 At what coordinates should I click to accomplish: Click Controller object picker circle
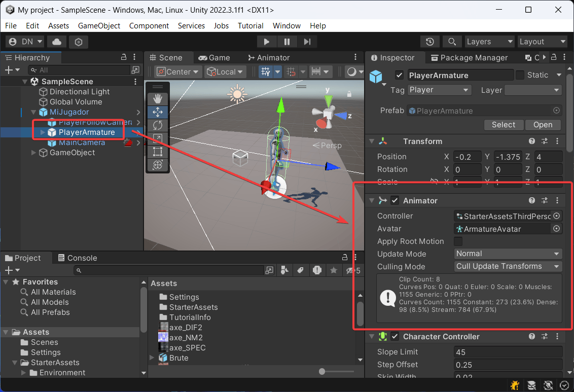(556, 216)
